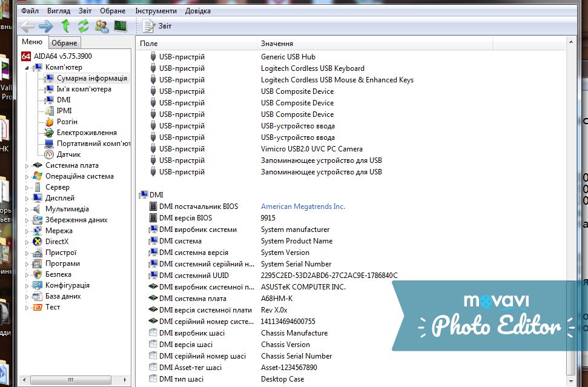Click the Звіт report button
This screenshot has height=387, width=588.
coord(157,26)
